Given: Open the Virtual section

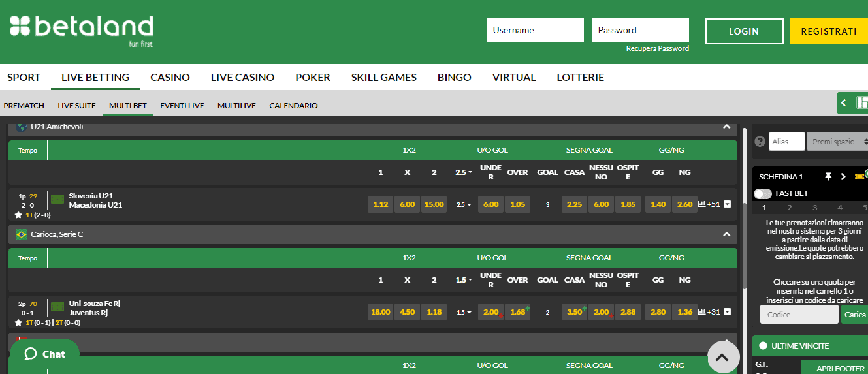Looking at the screenshot, I should 514,77.
